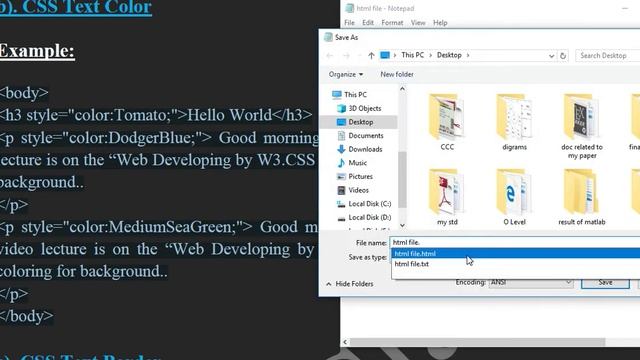Click the Pictures icon in sidebar

tap(341, 177)
